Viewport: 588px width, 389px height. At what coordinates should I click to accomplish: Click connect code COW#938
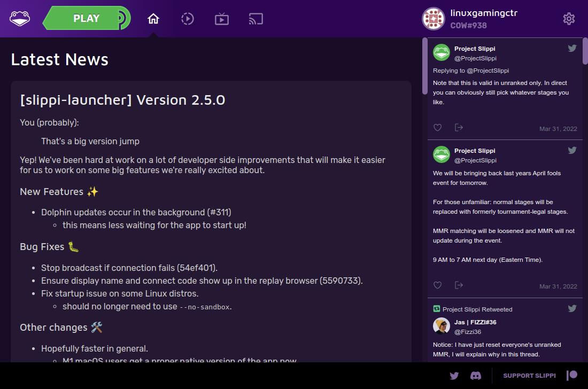click(x=468, y=26)
